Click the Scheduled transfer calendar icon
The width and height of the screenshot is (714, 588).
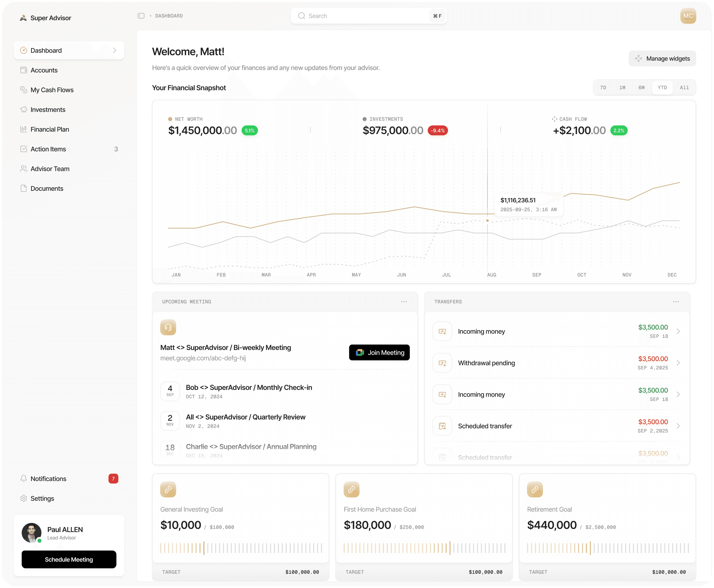pos(442,426)
